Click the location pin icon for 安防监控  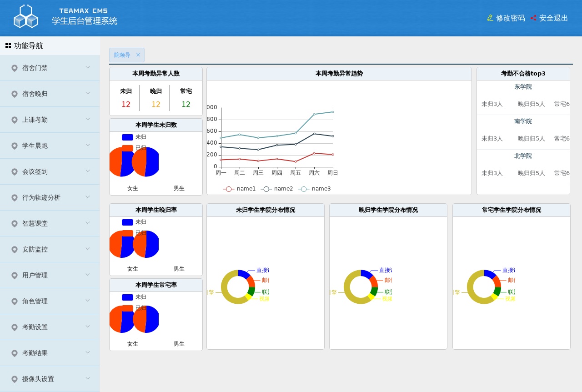[x=15, y=250]
